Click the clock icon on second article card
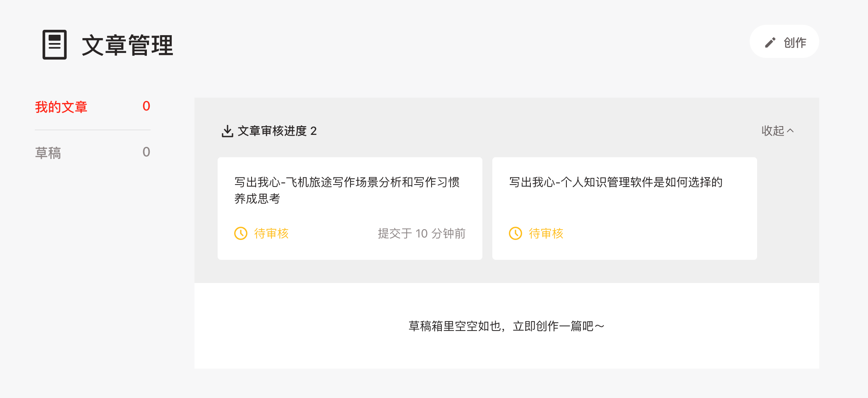This screenshot has width=868, height=398. (x=516, y=233)
